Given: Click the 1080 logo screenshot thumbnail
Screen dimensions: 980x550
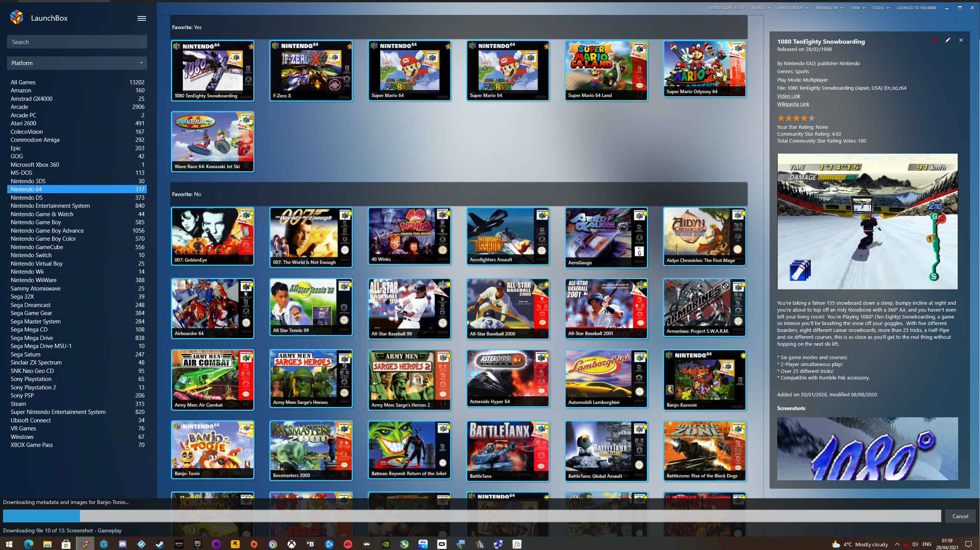Looking at the screenshot, I should [x=867, y=448].
